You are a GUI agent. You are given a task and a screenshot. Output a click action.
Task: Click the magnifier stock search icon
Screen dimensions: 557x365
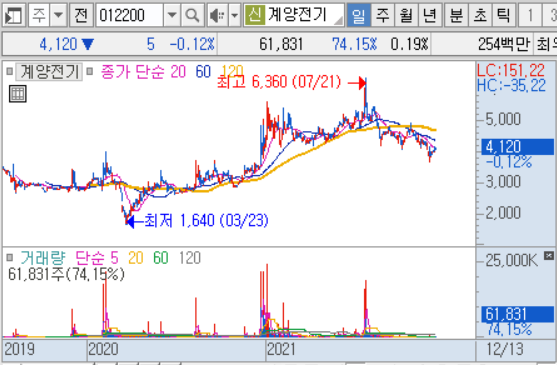point(192,15)
